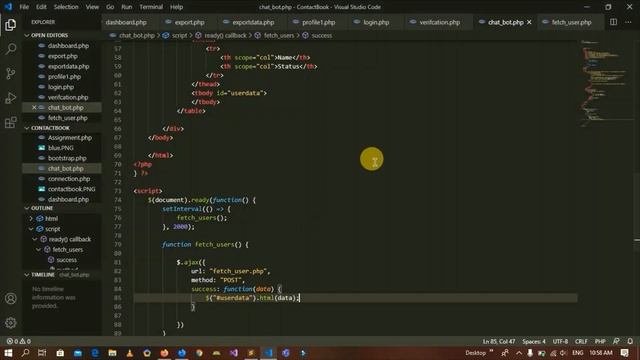Image resolution: width=640 pixels, height=360 pixels.
Task: Open the Manage gear icon
Action: 11,322
